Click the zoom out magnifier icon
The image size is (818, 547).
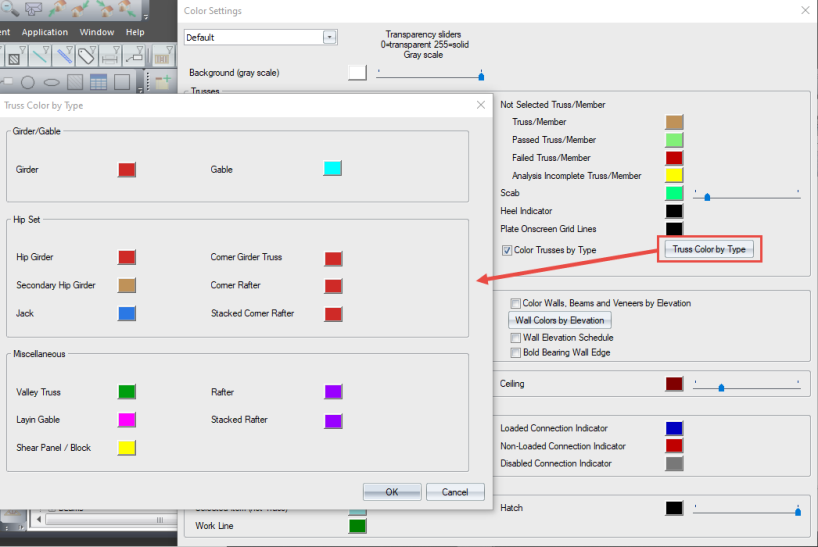[9, 8]
